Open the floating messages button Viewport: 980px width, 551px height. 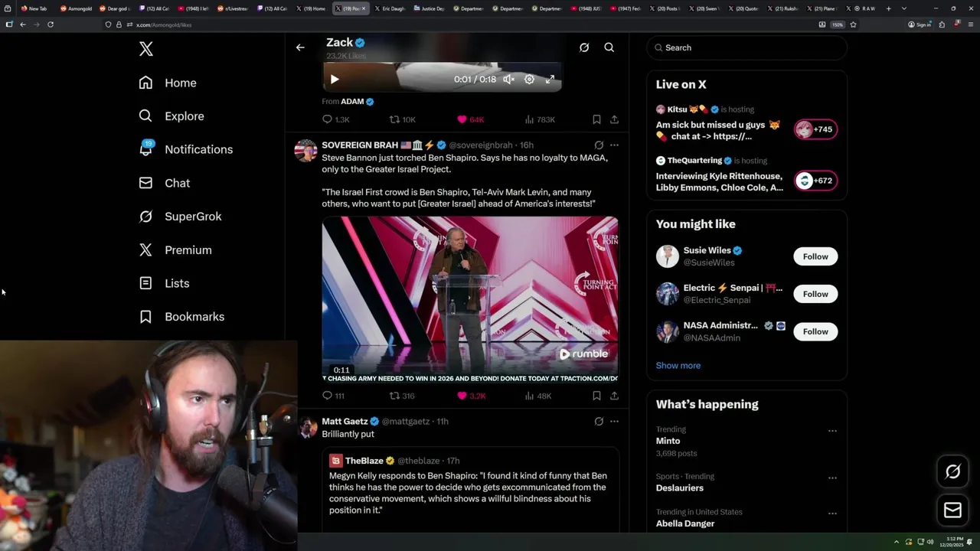[952, 510]
